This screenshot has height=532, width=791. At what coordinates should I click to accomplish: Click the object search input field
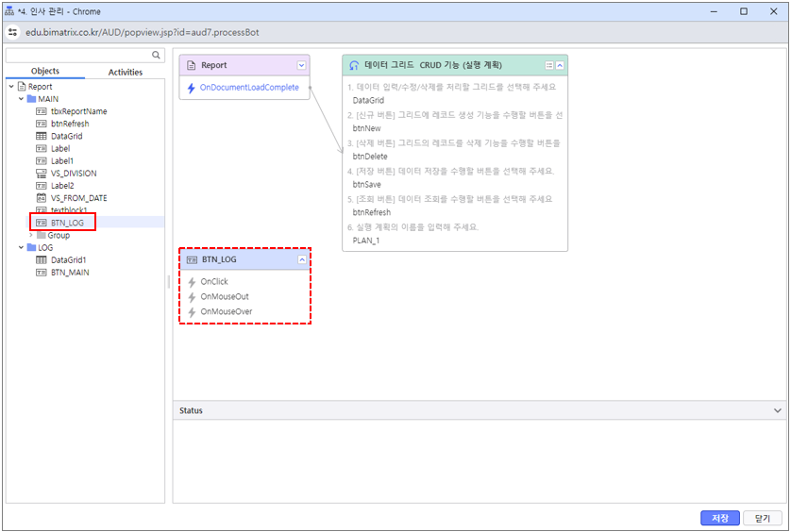pos(77,56)
